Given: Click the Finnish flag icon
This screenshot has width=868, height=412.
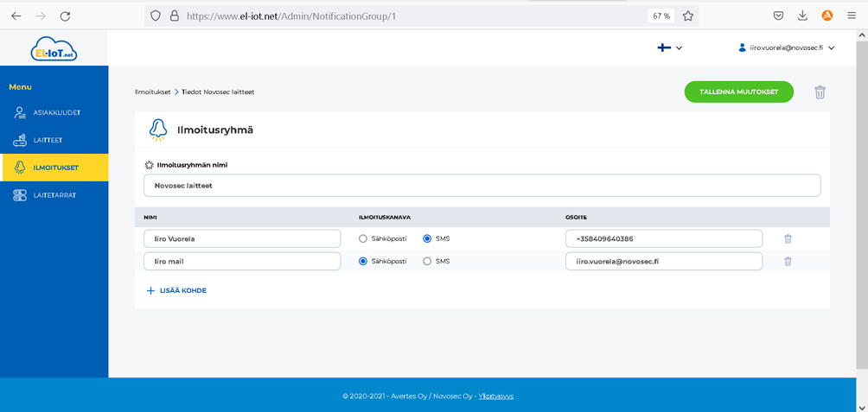Looking at the screenshot, I should point(664,48).
